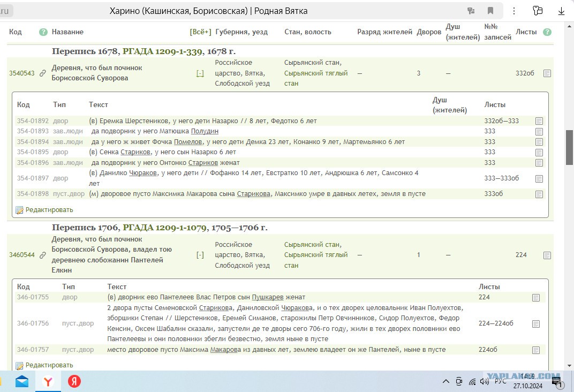This screenshot has height=392, width=574.
Task: Collapse the 3540543 settlement details [-]
Action: [200, 73]
